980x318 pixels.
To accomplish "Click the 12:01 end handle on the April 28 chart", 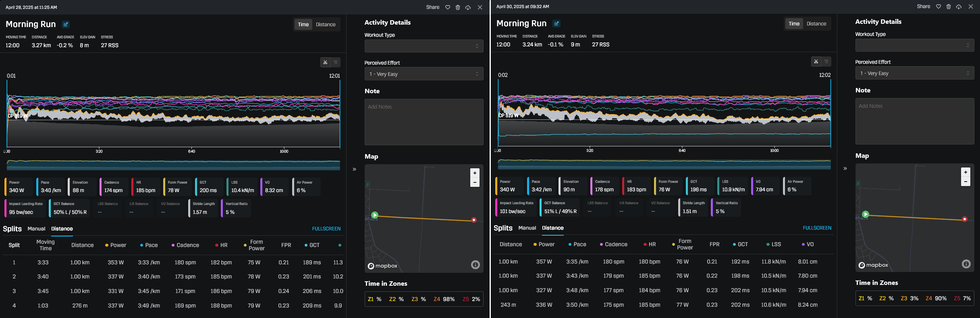I will 340,113.
